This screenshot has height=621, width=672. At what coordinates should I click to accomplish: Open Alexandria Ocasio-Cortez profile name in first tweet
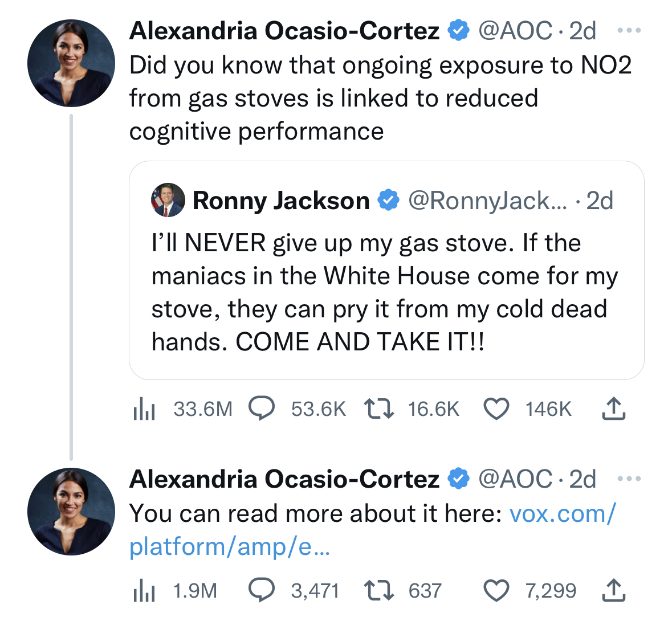[284, 31]
